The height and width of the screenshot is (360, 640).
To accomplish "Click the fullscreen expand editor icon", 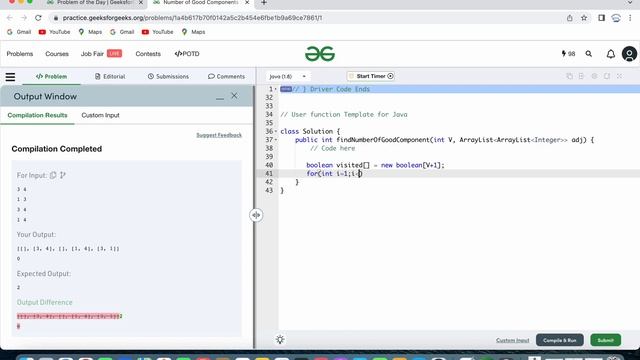I will 619,76.
